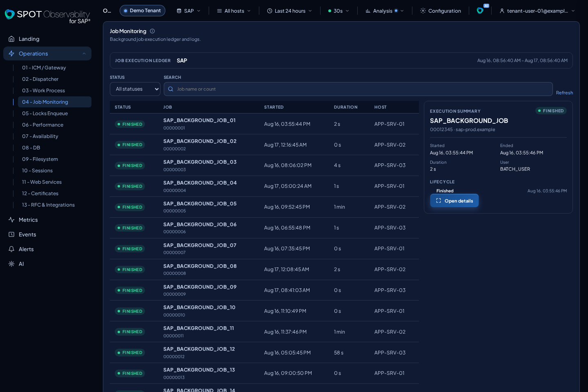
Task: Click the user profile icon
Action: [502, 11]
